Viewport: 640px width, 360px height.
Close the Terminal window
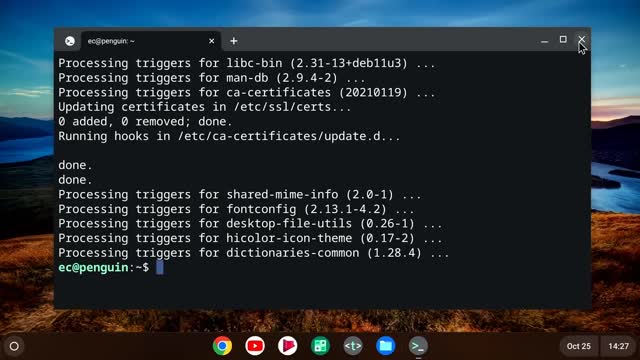pyautogui.click(x=581, y=39)
